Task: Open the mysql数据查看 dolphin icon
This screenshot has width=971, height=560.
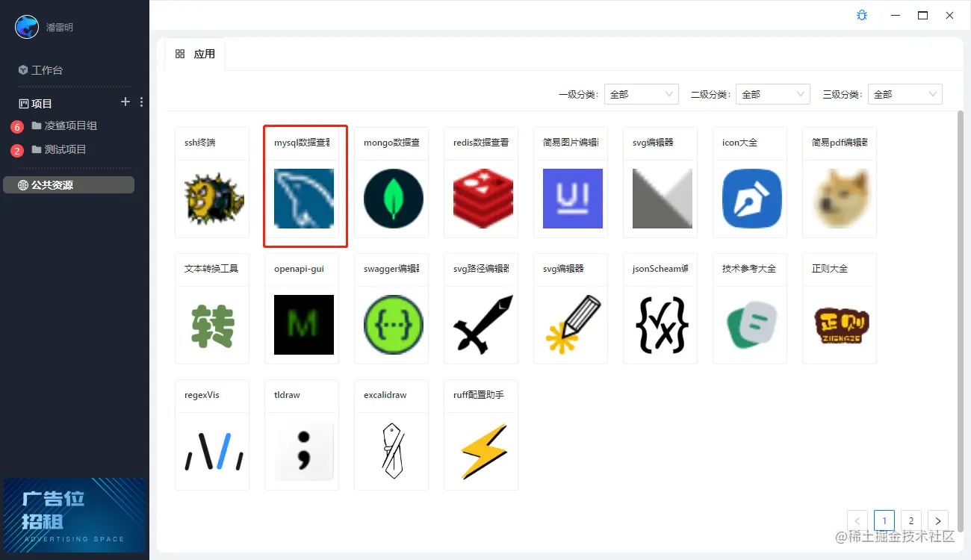Action: tap(304, 199)
